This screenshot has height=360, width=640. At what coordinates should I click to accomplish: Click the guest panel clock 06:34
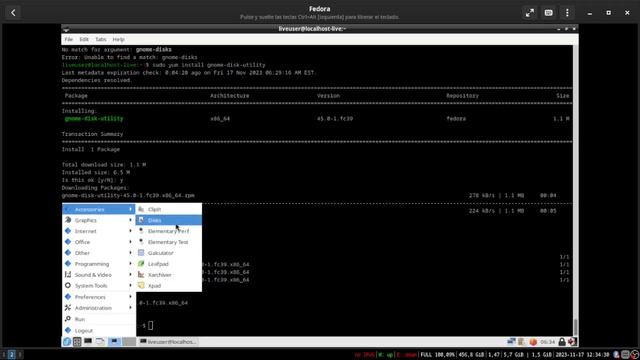(x=547, y=342)
